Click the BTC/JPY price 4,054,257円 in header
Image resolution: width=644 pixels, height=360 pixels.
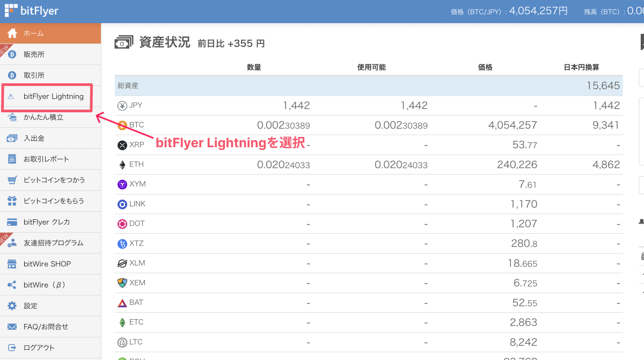(x=538, y=11)
